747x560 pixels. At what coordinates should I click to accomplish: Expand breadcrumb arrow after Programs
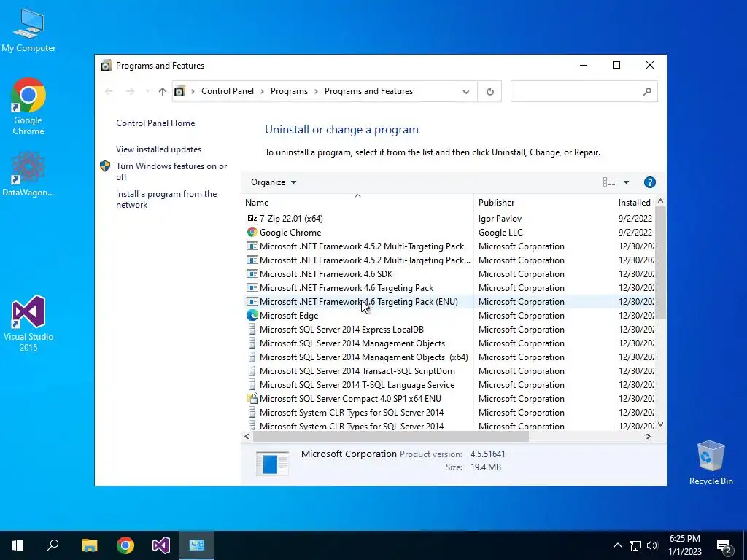click(316, 91)
